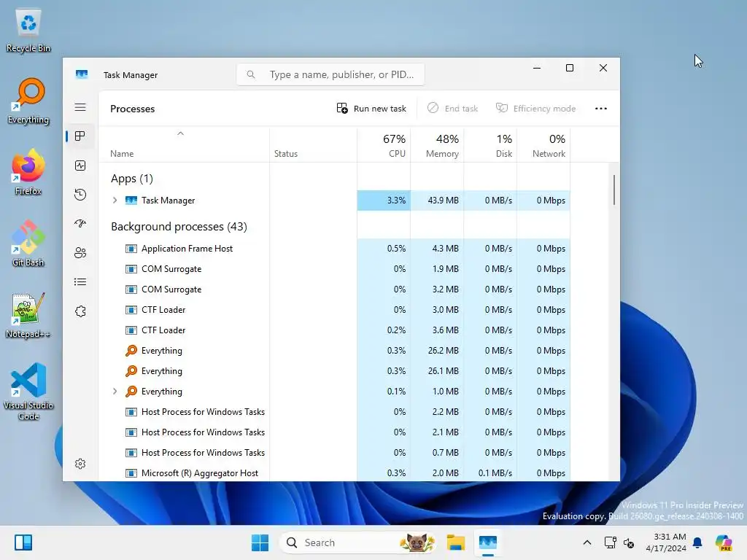Click the muted volume tray icon
The image size is (747, 560).
[x=629, y=542]
